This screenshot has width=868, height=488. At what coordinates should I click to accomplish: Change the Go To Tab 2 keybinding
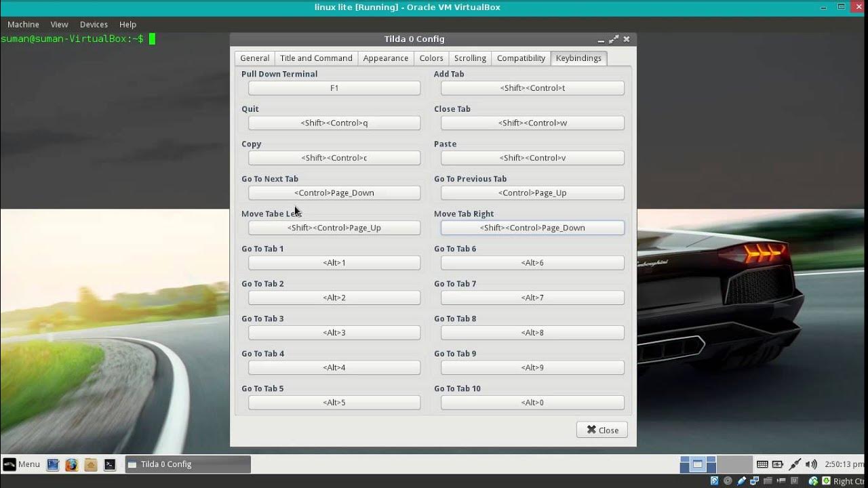click(x=334, y=298)
